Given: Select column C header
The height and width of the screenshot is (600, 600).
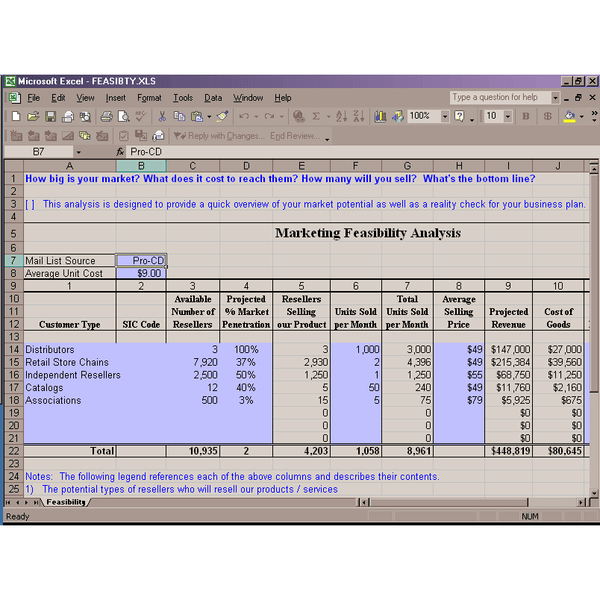Looking at the screenshot, I should click(192, 166).
